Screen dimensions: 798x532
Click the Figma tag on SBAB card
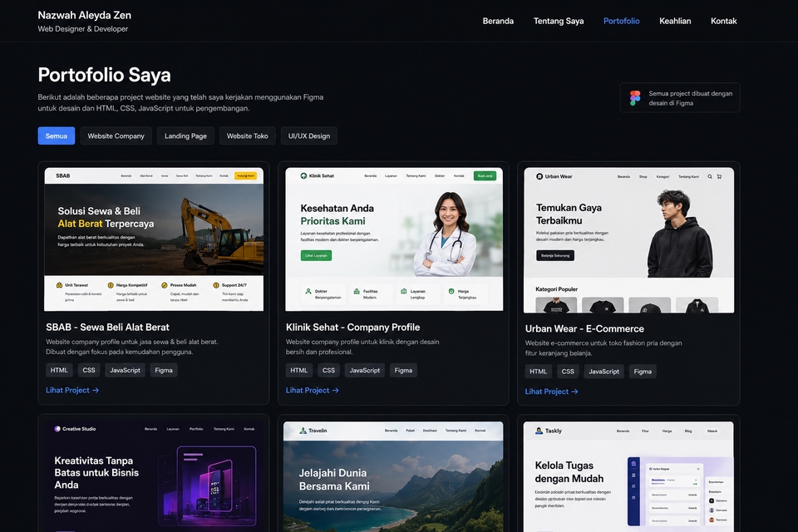click(x=164, y=370)
